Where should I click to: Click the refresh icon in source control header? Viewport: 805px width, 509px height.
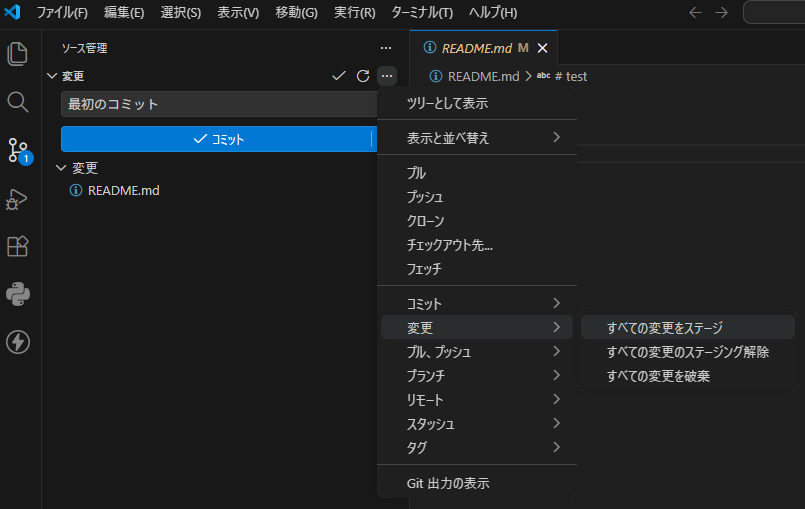click(x=363, y=76)
